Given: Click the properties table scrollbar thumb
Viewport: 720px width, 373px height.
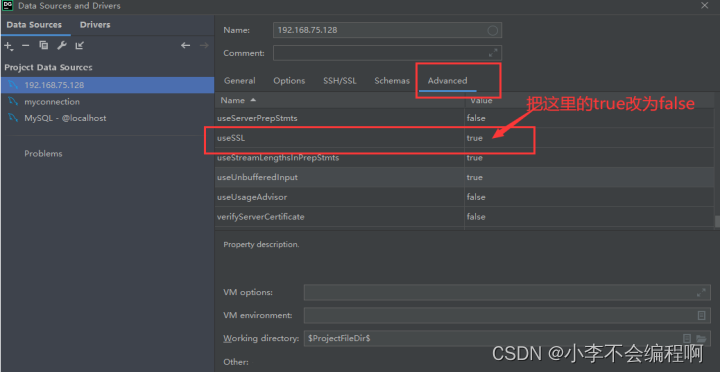Looking at the screenshot, I should [717, 221].
